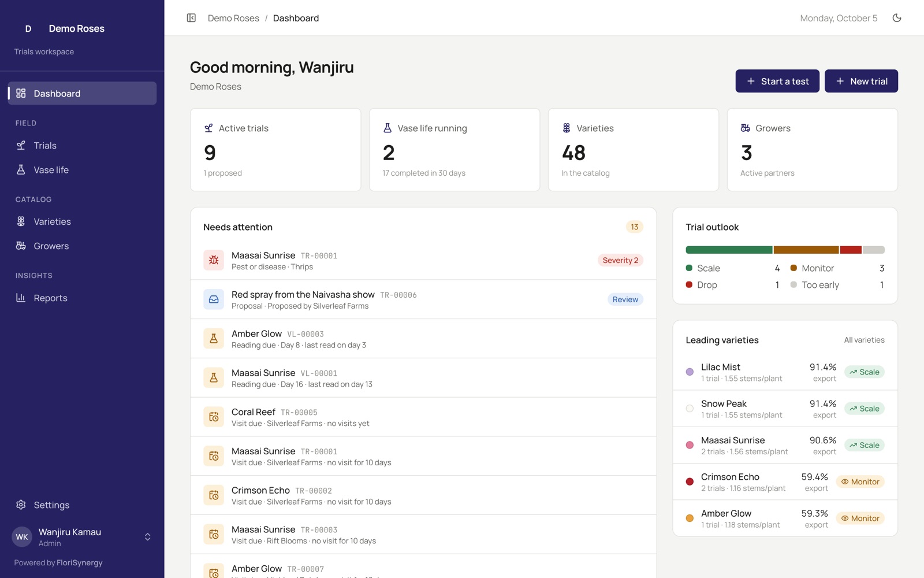
Task: Select the Monitor legend entry in Trial outlook
Action: pyautogui.click(x=837, y=268)
